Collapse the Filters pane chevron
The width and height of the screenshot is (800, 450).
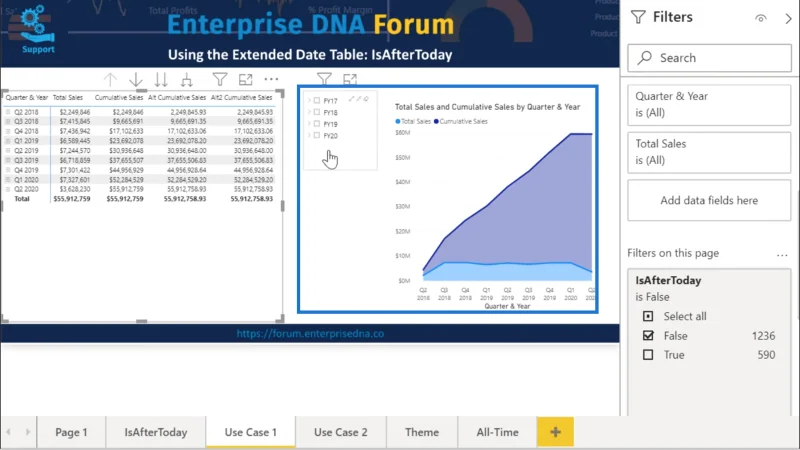[788, 18]
